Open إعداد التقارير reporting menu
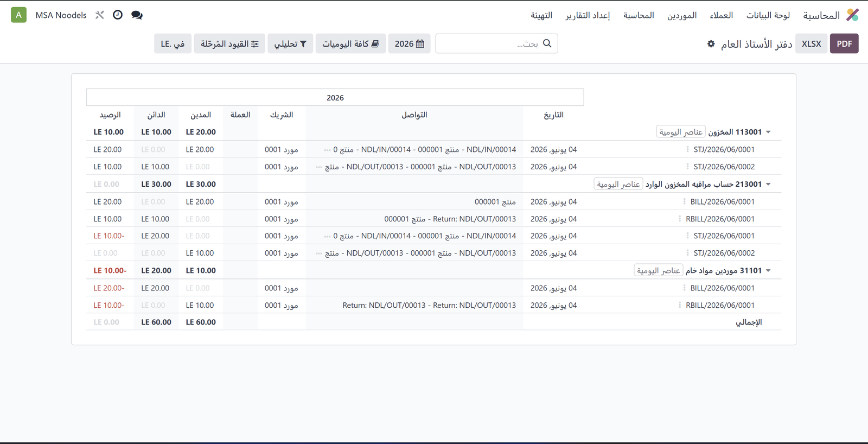Image resolution: width=868 pixels, height=444 pixels. [588, 15]
